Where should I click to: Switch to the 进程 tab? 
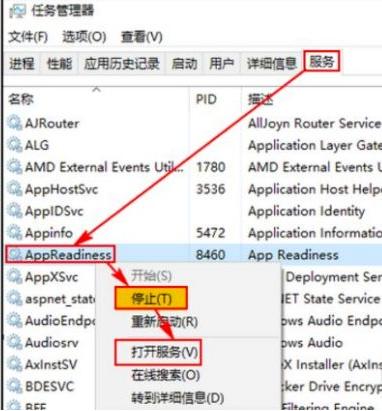(22, 63)
